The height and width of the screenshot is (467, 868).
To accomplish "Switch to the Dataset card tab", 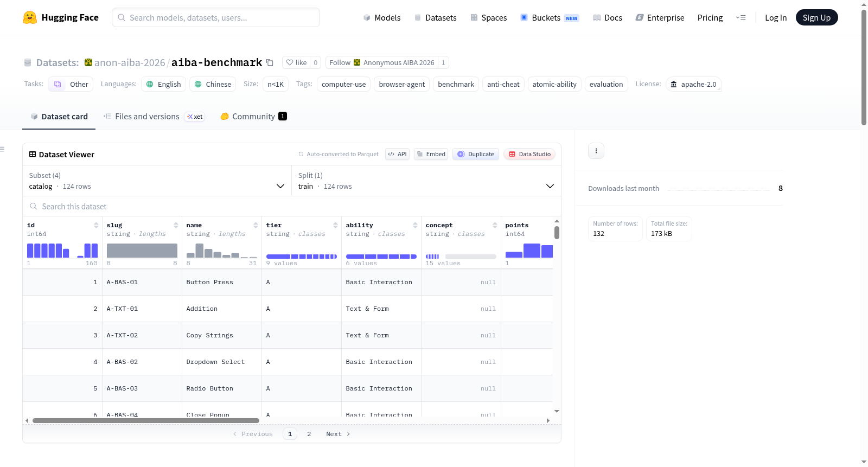I will point(59,117).
